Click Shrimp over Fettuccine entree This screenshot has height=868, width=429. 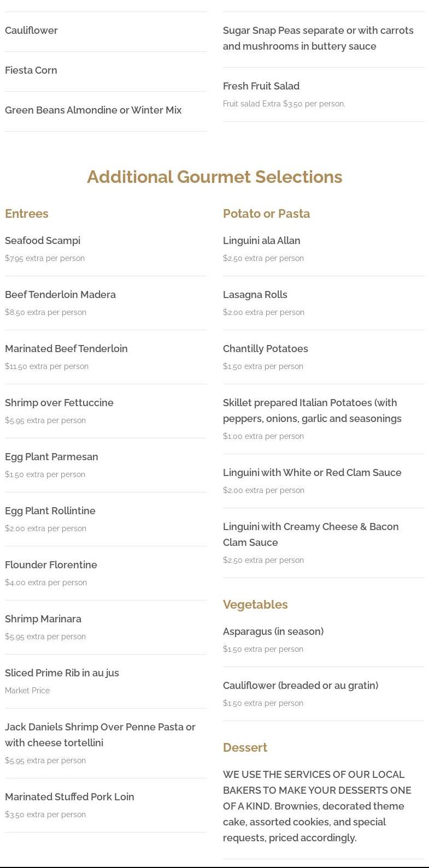(x=59, y=403)
